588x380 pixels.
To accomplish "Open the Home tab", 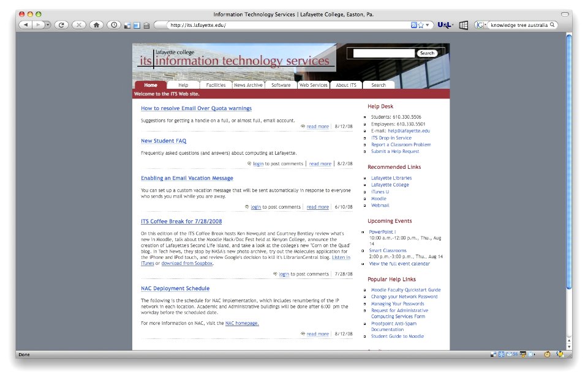I will click(151, 85).
